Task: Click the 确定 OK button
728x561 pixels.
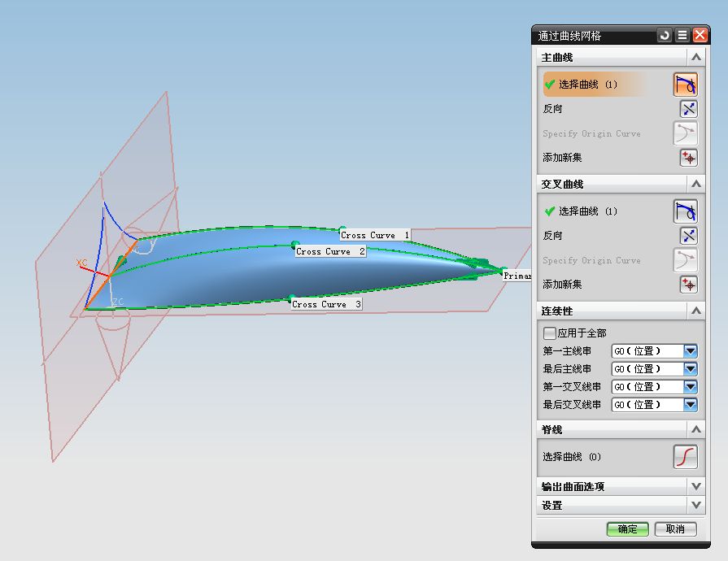Action: pyautogui.click(x=628, y=529)
